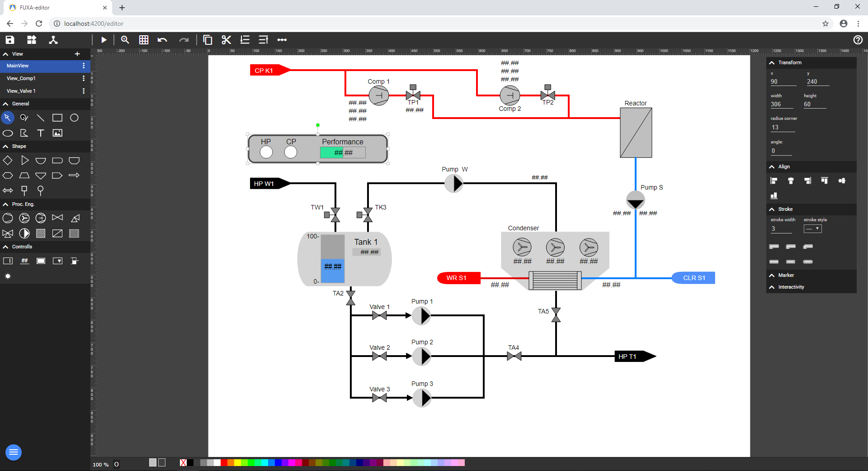The width and height of the screenshot is (868, 471).
Task: Click the stroke width field
Action: [x=781, y=228]
